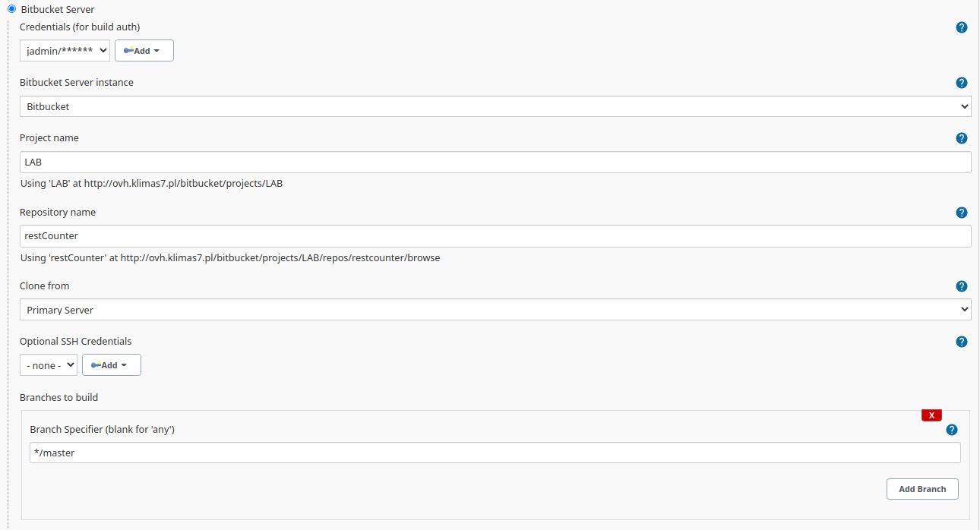Open the Bitbucket Server instance dropdown

point(495,106)
